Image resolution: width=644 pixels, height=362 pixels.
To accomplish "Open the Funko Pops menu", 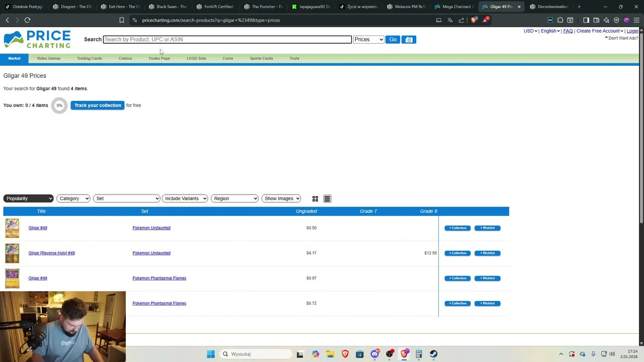I will click(x=159, y=58).
